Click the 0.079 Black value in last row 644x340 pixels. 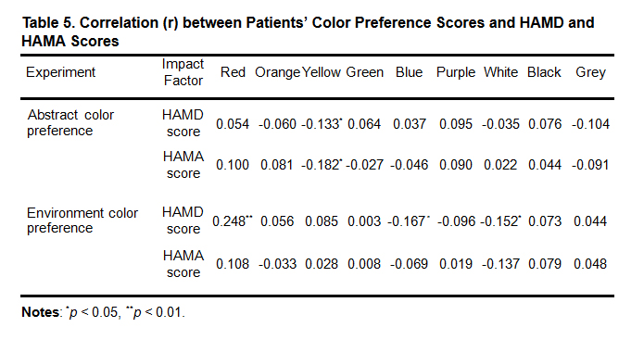545,264
